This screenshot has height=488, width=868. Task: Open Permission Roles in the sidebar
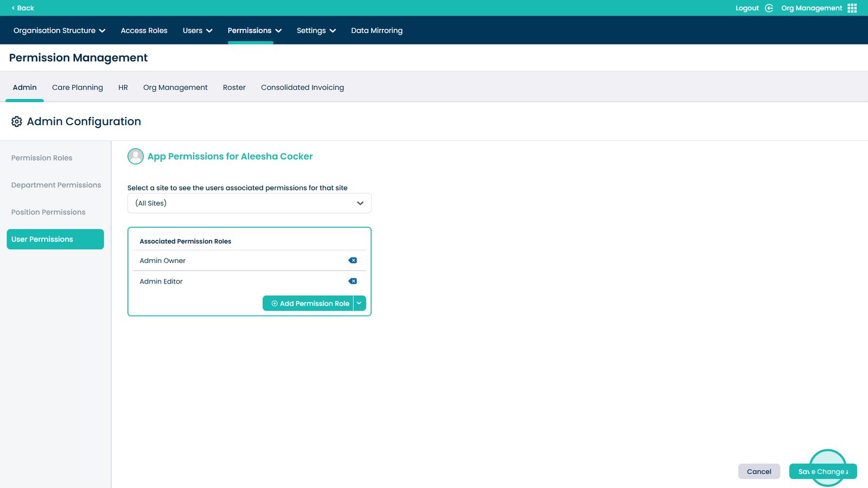(x=42, y=158)
